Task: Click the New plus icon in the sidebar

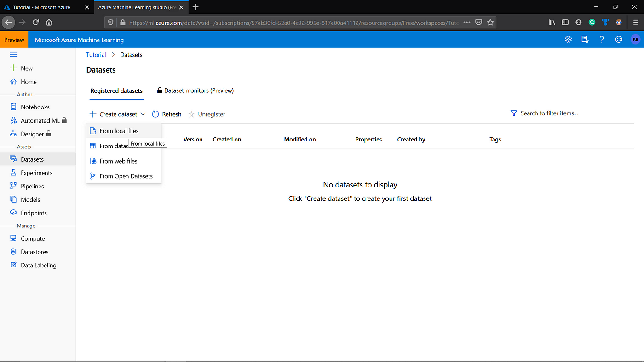Action: pyautogui.click(x=13, y=68)
